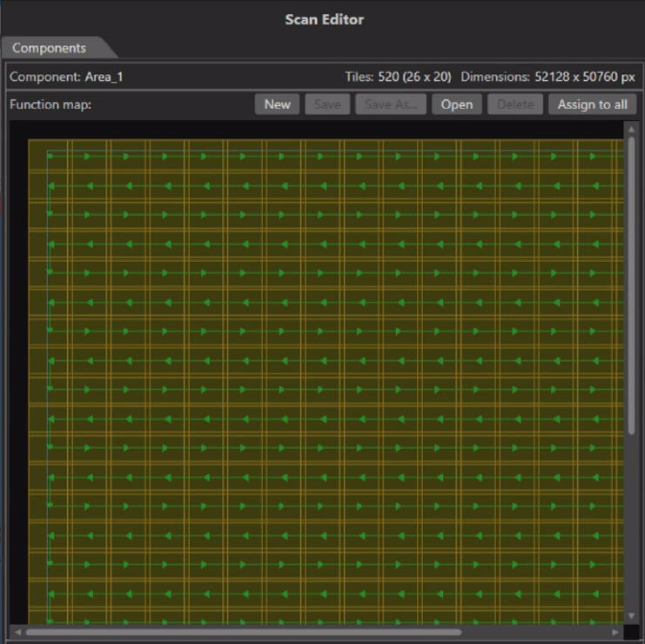Switch to the Components tab

[x=50, y=49]
